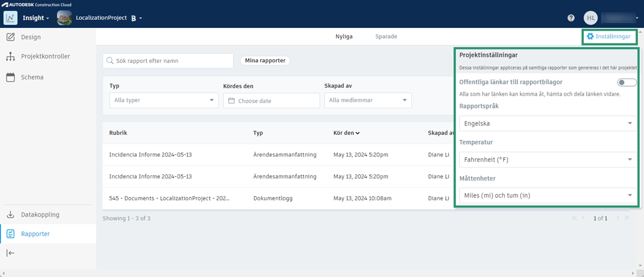Toggle Offentliga länkar till rapportbilagor switch
This screenshot has height=277, width=644.
tap(626, 83)
